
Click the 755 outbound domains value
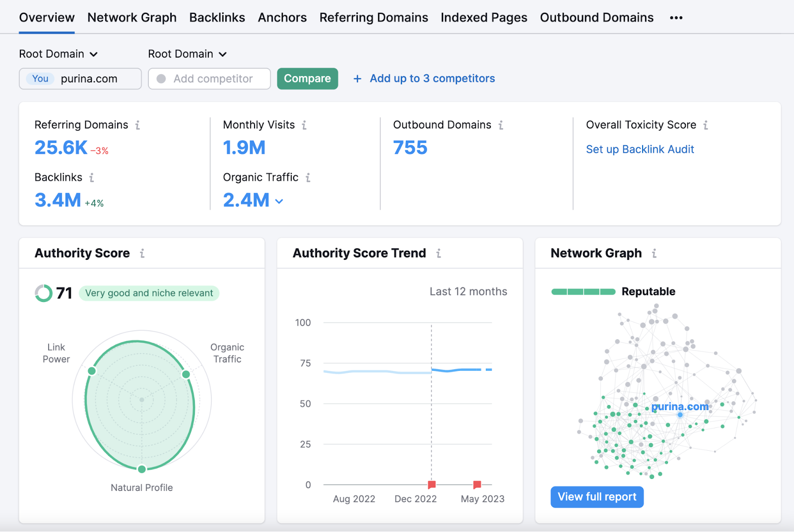click(410, 148)
